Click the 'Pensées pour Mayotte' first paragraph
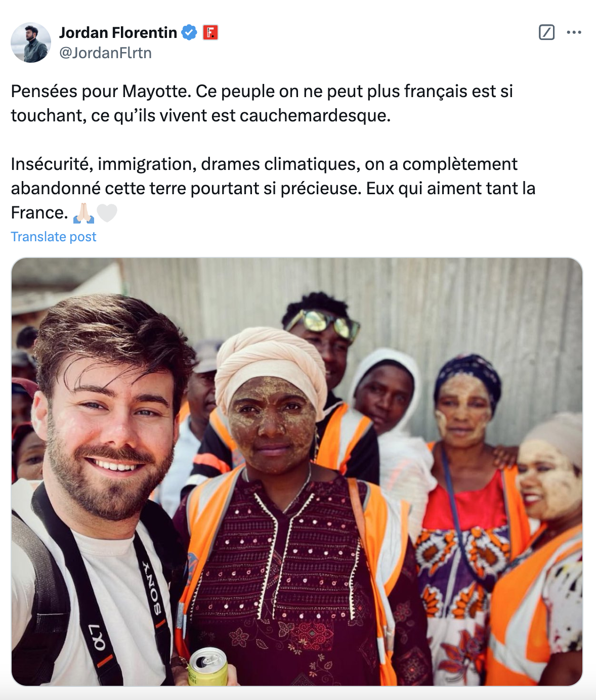 (x=262, y=103)
